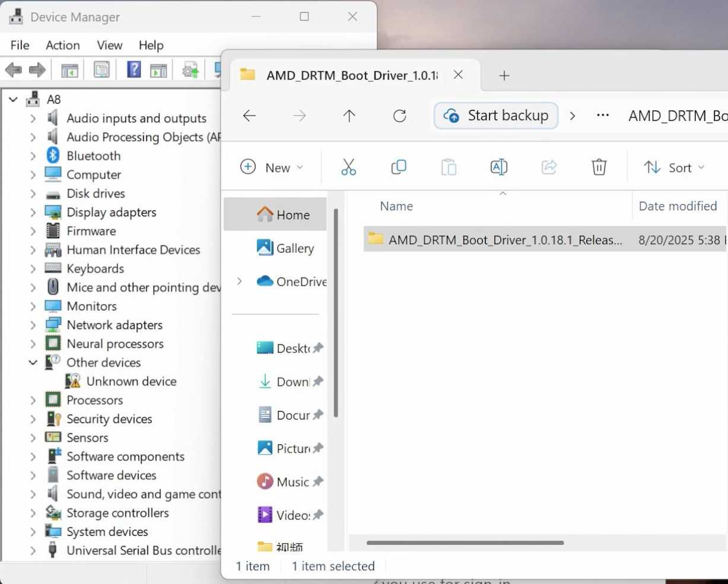Toggle the Show/Hide Action Pane toolbar icon

pos(158,71)
